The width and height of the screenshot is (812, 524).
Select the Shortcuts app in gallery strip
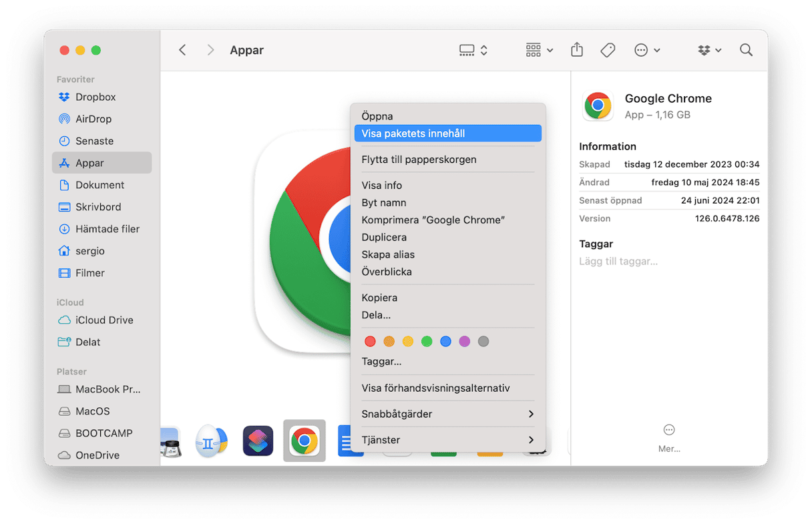(258, 441)
